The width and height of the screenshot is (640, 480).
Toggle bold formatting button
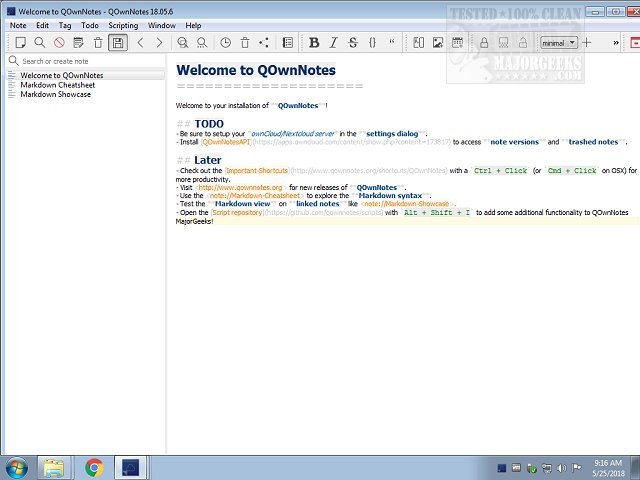coord(314,43)
